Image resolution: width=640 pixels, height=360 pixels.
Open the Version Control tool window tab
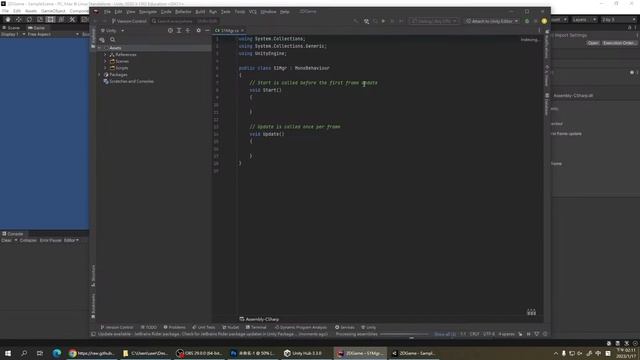(x=117, y=327)
